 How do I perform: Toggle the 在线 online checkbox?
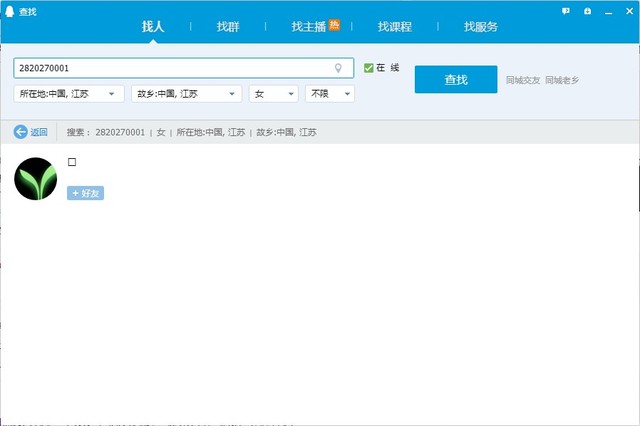click(368, 68)
